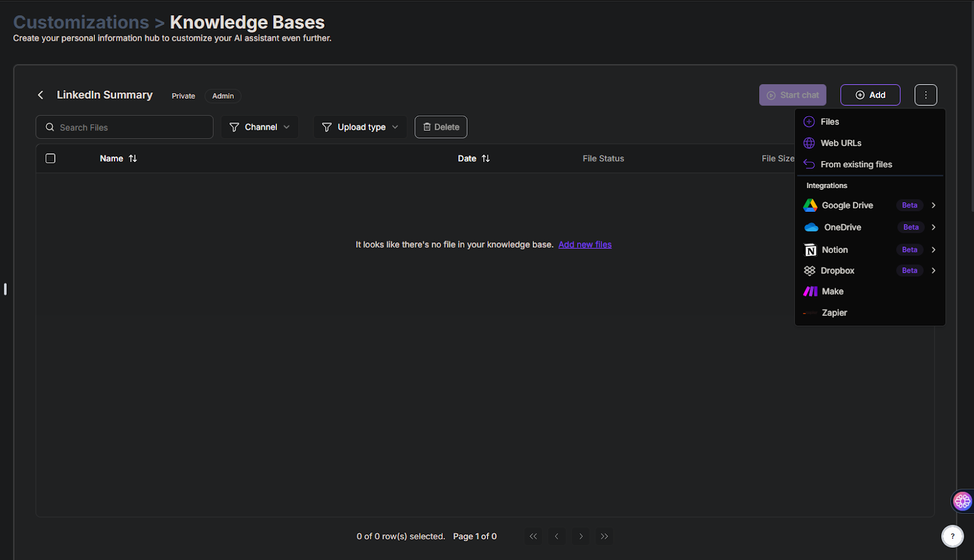Focus the Search Files input field

pos(124,127)
